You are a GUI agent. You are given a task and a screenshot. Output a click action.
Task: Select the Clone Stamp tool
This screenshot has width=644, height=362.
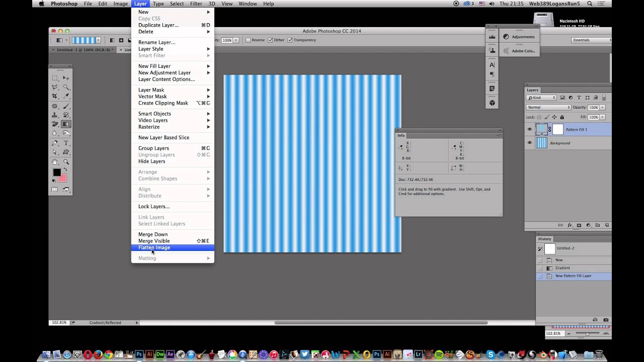point(55,115)
